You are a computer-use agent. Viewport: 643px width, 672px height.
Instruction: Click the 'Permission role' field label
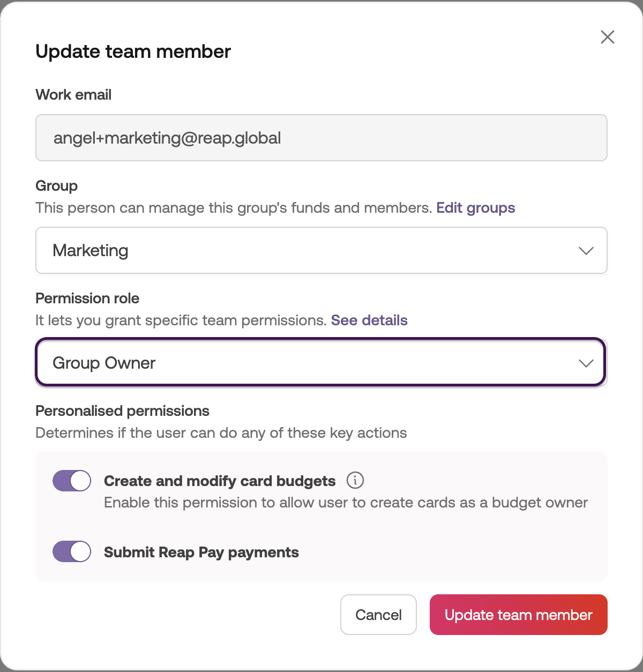[x=87, y=298]
